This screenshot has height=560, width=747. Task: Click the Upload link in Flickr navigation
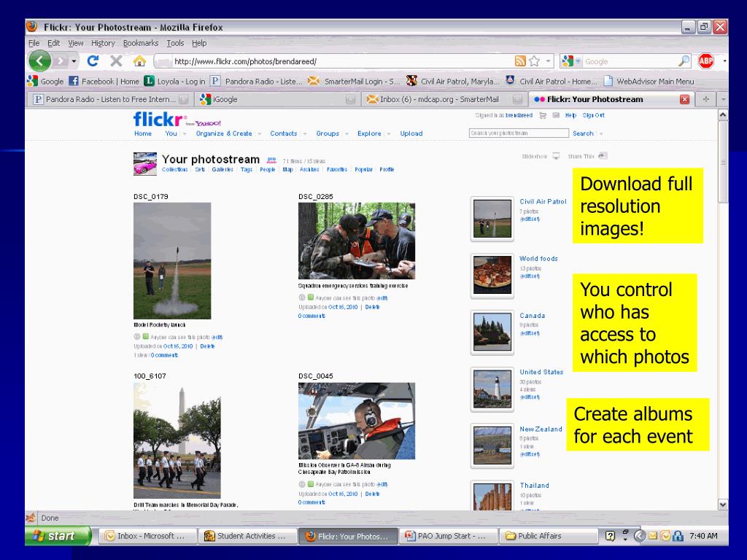click(x=411, y=133)
